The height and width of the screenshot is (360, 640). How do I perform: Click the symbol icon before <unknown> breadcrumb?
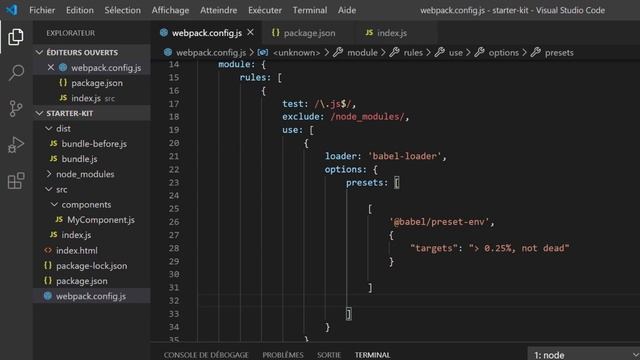click(262, 52)
